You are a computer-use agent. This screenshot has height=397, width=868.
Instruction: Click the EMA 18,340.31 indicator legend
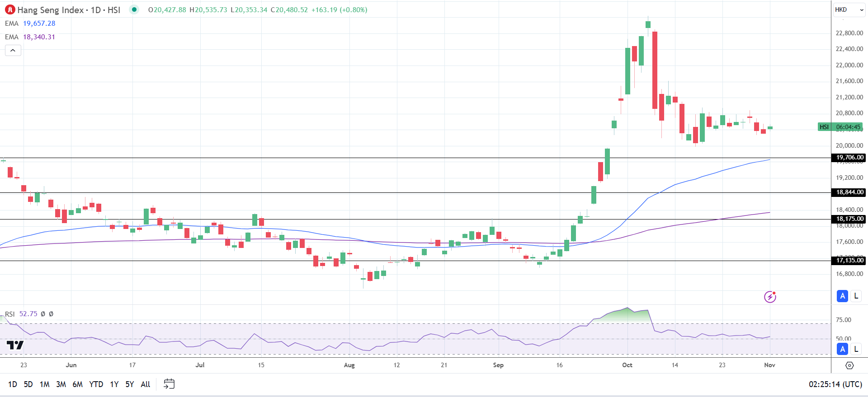(x=30, y=37)
